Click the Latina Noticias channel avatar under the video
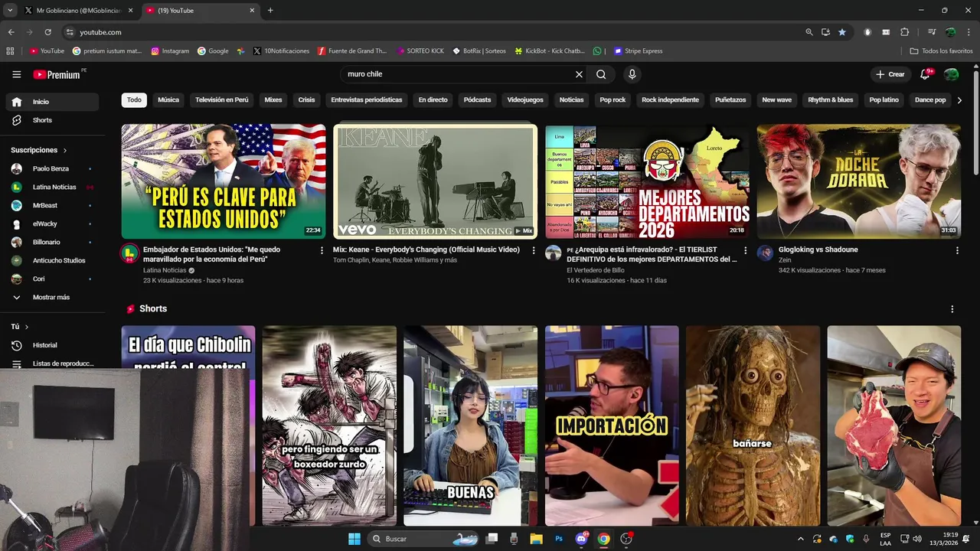 coord(129,253)
